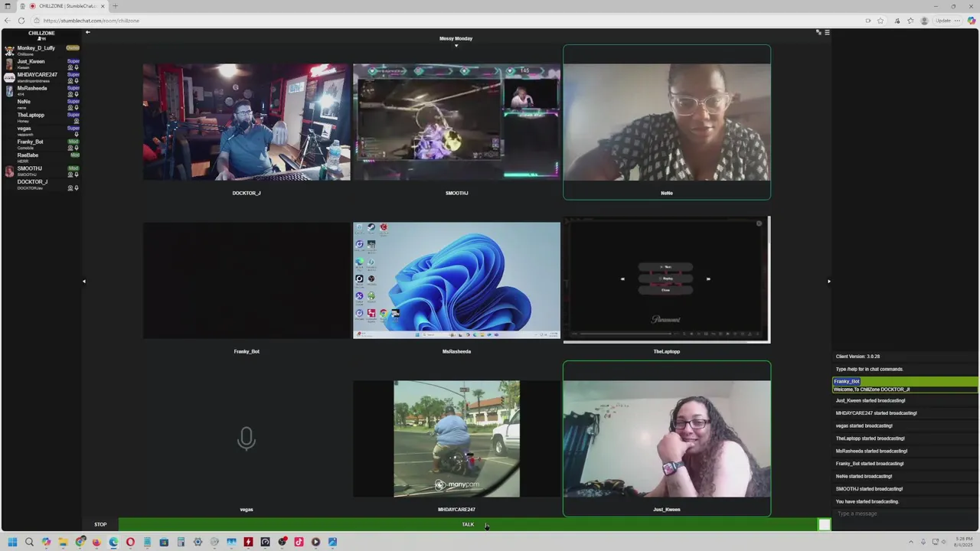This screenshot has height=551, width=980.
Task: Click MHDAYCARE247's webcam icon in the user list
Action: click(x=70, y=81)
